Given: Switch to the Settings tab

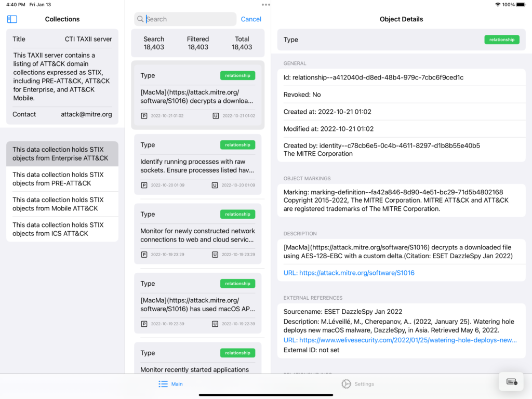Looking at the screenshot, I should 358,384.
